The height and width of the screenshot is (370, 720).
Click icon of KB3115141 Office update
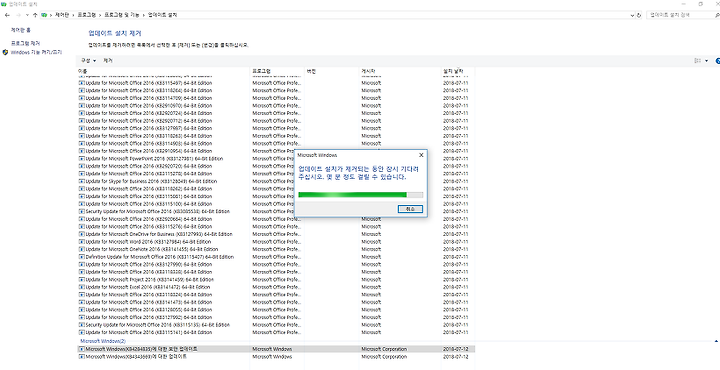pyautogui.click(x=82, y=332)
